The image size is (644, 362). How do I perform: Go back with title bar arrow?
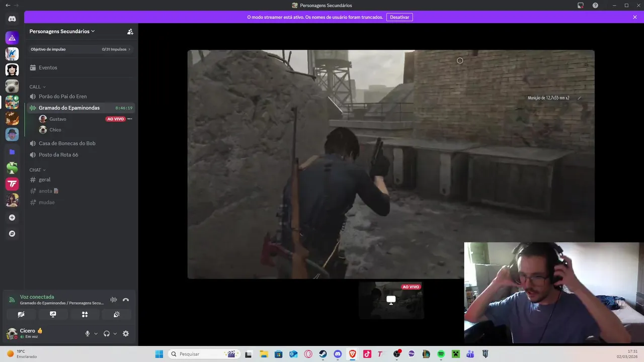[x=8, y=6]
